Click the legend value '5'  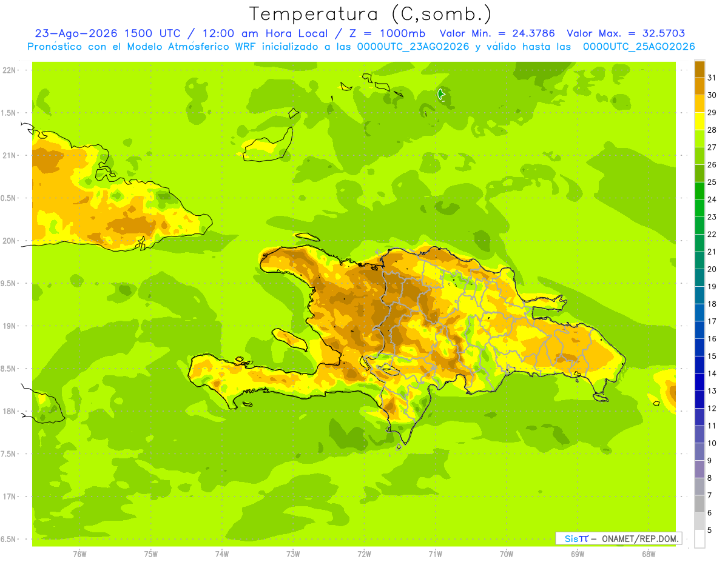710,530
